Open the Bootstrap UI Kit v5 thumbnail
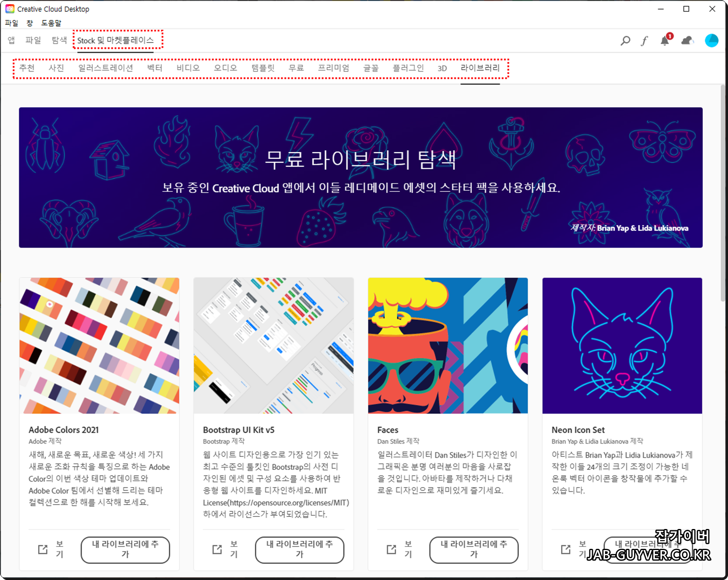Image resolution: width=728 pixels, height=580 pixels. (274, 345)
